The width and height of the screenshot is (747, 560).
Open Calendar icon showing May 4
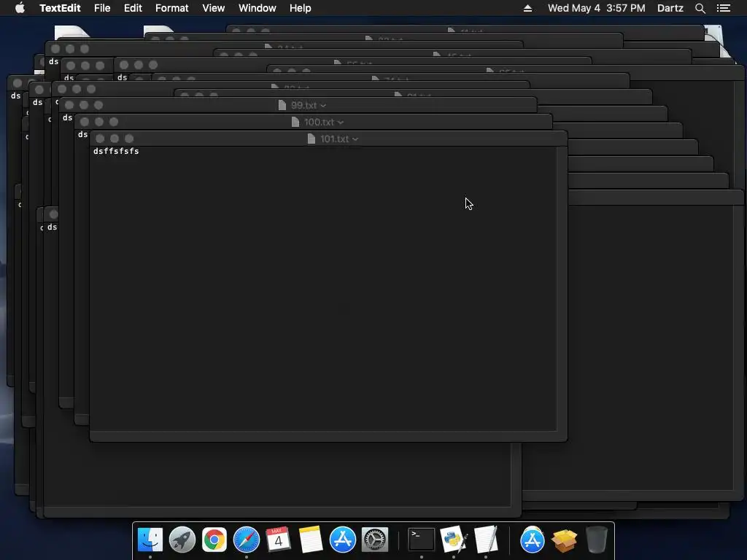(278, 540)
